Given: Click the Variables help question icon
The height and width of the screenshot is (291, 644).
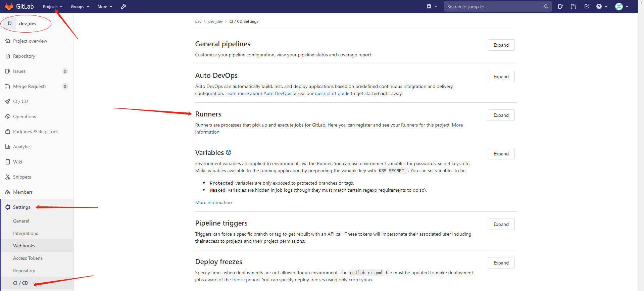Looking at the screenshot, I should 229,152.
